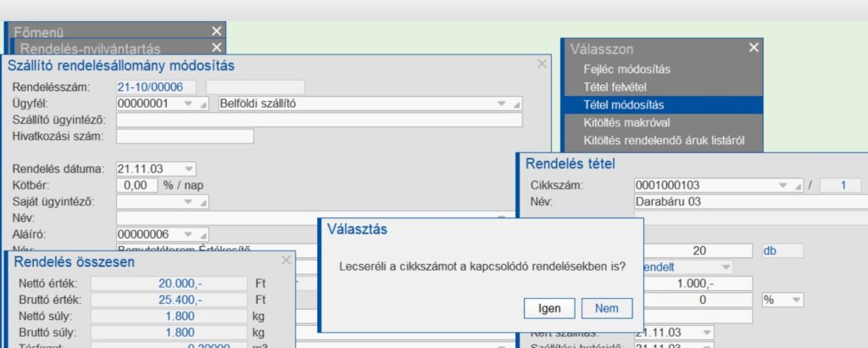Close Szállító rendelésállomány módosítás window
Viewport: 868px width, 348px height.
[x=542, y=65]
